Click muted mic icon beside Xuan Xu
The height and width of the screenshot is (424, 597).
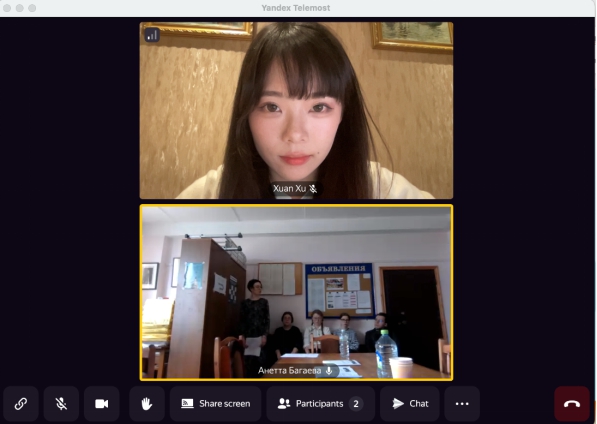313,189
